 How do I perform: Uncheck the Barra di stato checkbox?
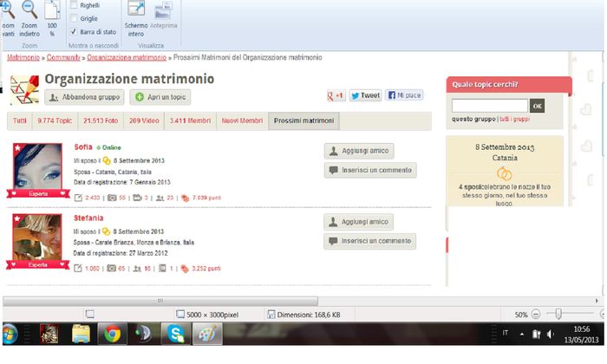(x=74, y=30)
